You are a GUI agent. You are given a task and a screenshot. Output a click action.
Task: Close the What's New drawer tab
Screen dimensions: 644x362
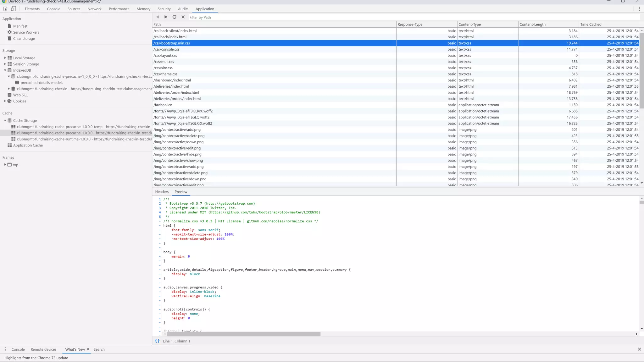tap(88, 349)
